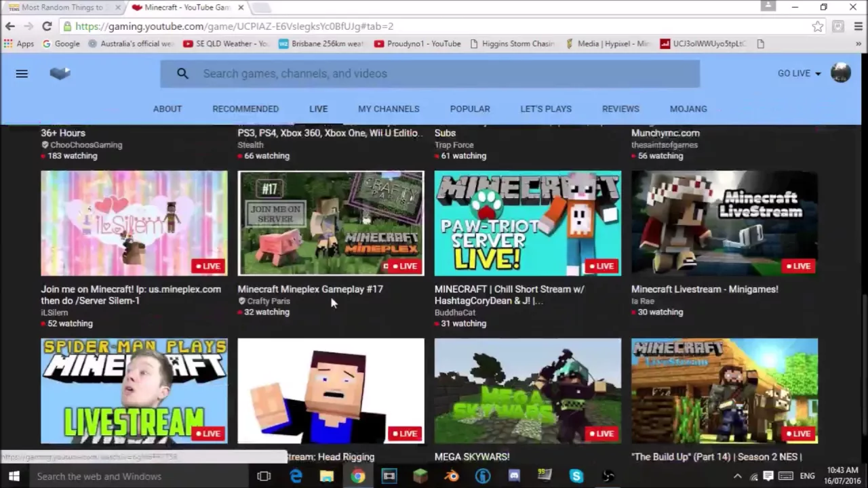Viewport: 868px width, 488px height.
Task: Visit the Crafty Paris channel
Action: pyautogui.click(x=268, y=301)
